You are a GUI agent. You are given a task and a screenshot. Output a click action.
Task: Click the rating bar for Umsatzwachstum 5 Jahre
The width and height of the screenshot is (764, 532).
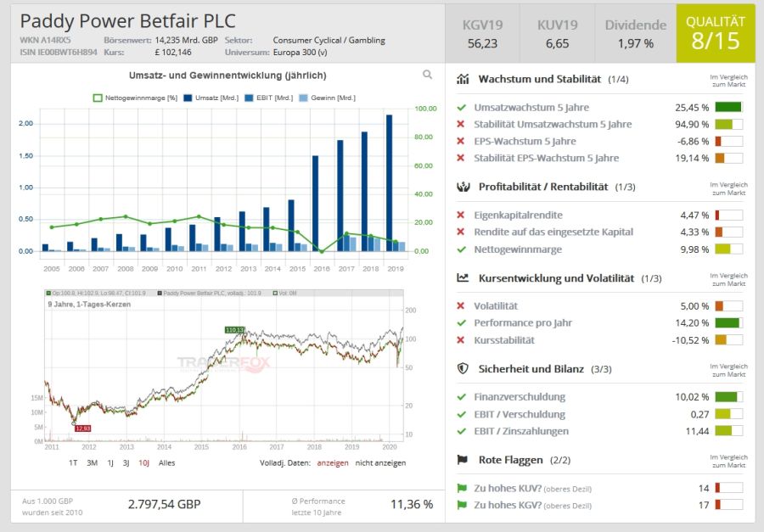point(729,107)
